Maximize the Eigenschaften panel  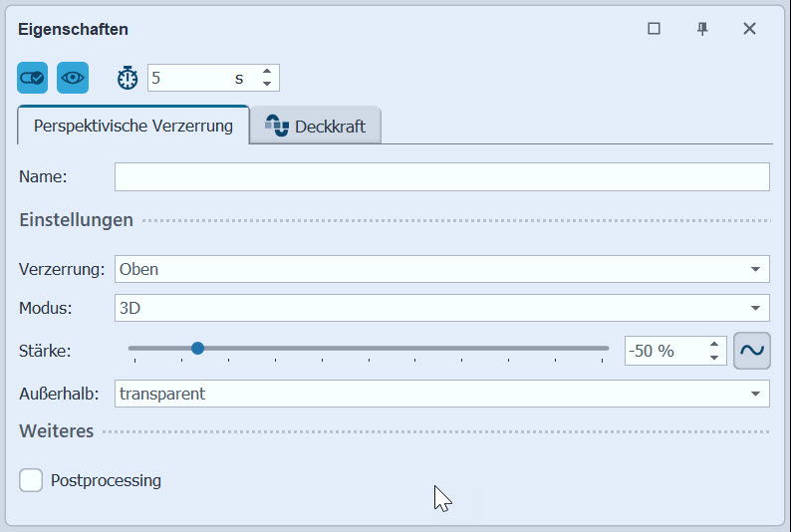click(655, 29)
